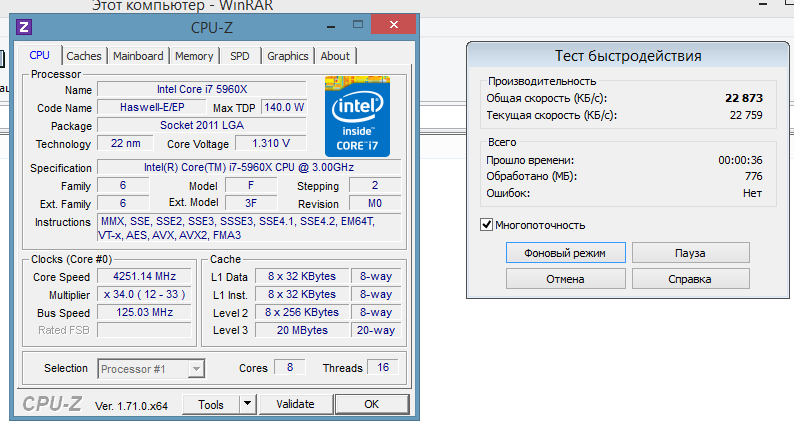
Task: Minimize the WinRAR window behind
Action: pyautogui.click(x=764, y=4)
